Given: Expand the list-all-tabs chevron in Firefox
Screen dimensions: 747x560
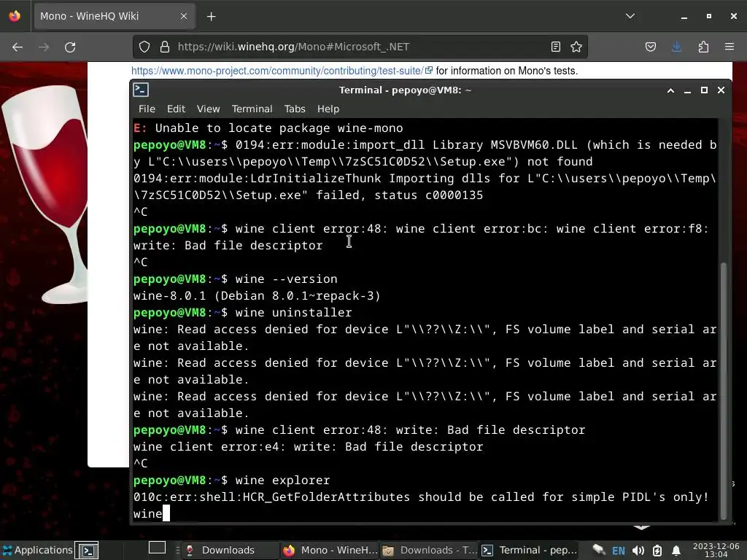Looking at the screenshot, I should (630, 16).
